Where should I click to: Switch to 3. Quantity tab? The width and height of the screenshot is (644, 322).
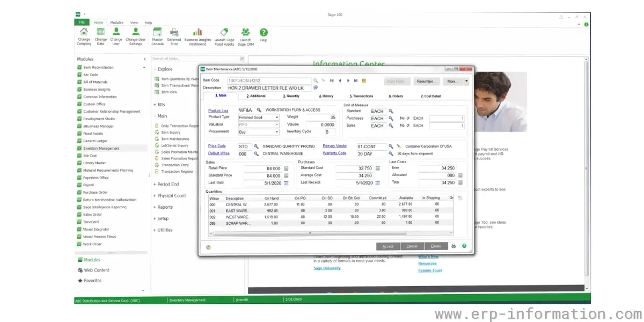click(x=292, y=96)
